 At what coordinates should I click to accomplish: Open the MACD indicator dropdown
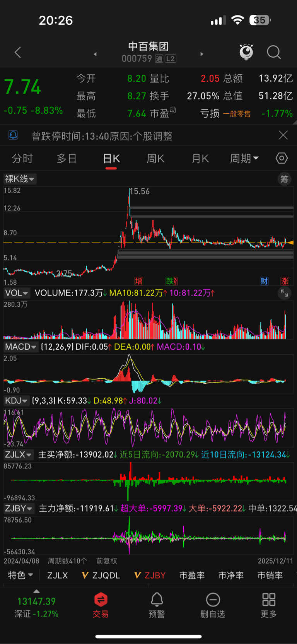click(x=20, y=347)
